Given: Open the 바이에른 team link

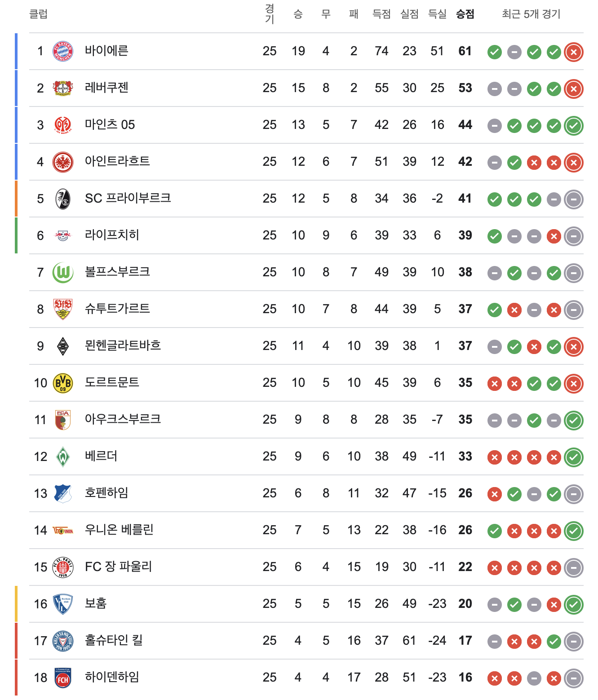Looking at the screenshot, I should pyautogui.click(x=106, y=50).
